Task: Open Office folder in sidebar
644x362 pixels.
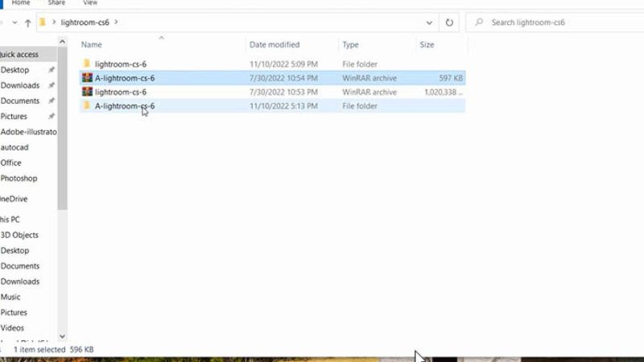Action: pos(10,163)
